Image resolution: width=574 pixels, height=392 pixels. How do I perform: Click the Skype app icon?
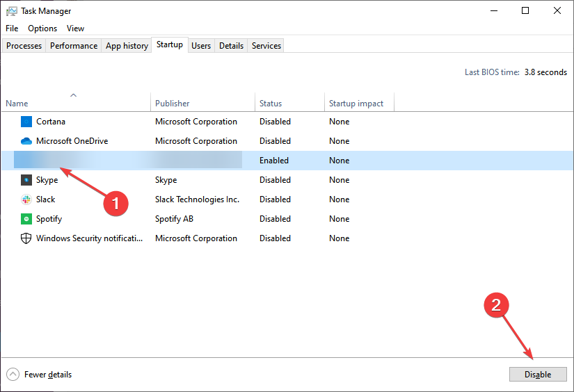point(26,180)
